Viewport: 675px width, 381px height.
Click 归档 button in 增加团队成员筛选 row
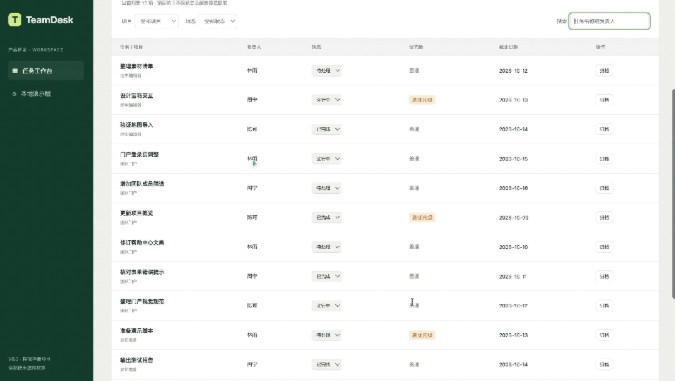(604, 188)
